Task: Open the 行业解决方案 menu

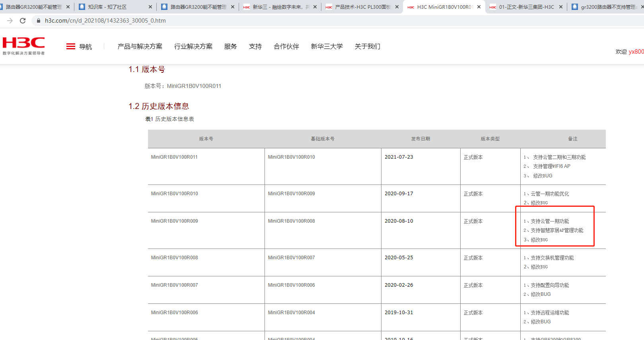Action: [x=193, y=47]
